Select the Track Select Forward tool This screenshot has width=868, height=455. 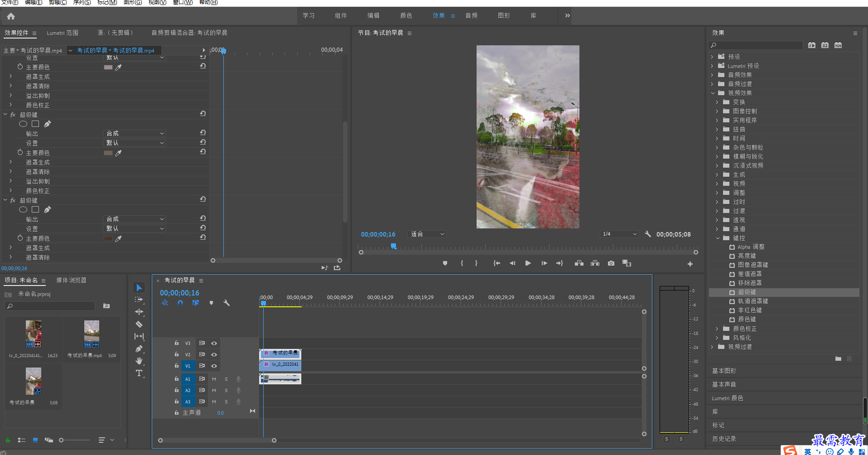click(139, 300)
